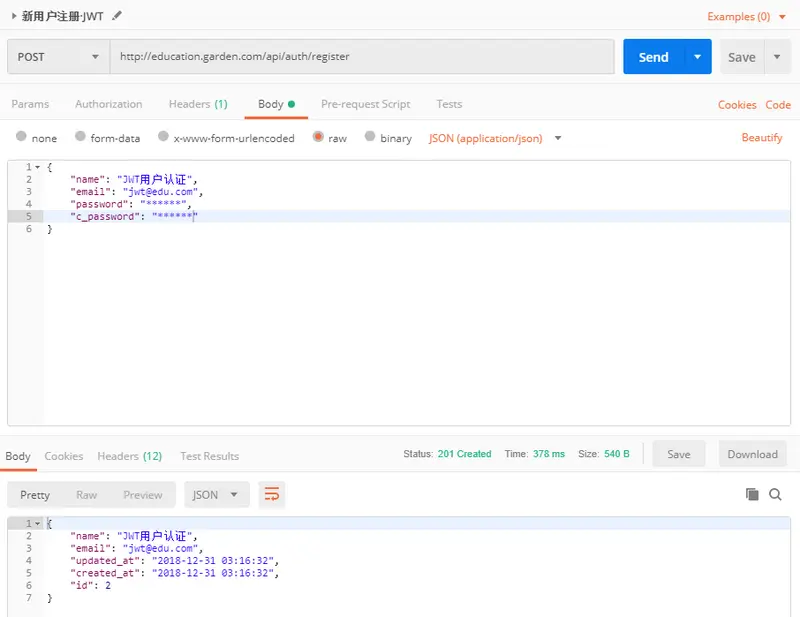Open the Headers (1) request tab
800x617 pixels.
198,104
